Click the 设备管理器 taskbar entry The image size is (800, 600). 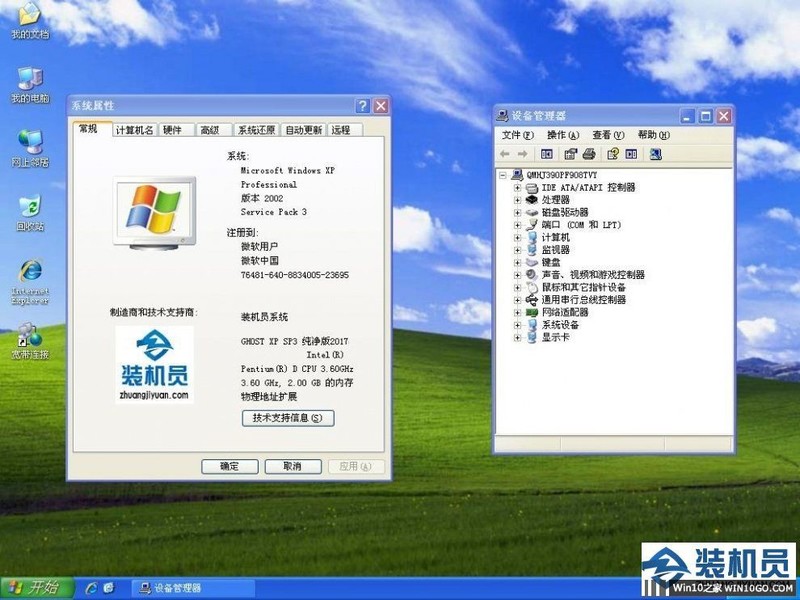(x=175, y=588)
